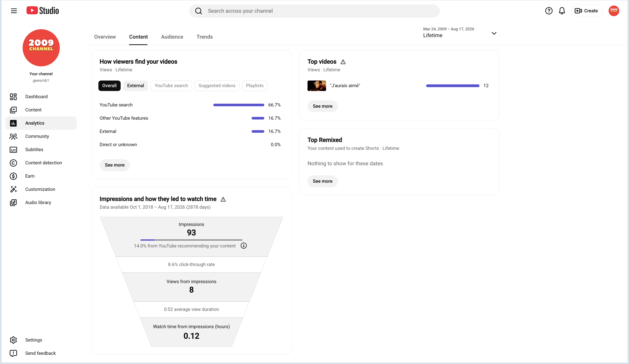
Task: Click the Dashboard sidebar icon
Action: [x=13, y=97]
